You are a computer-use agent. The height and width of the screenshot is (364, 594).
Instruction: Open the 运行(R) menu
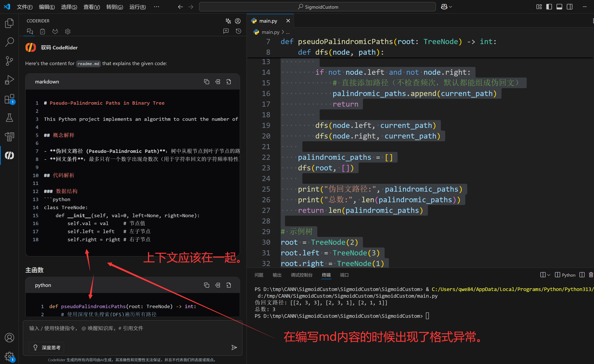pyautogui.click(x=137, y=7)
